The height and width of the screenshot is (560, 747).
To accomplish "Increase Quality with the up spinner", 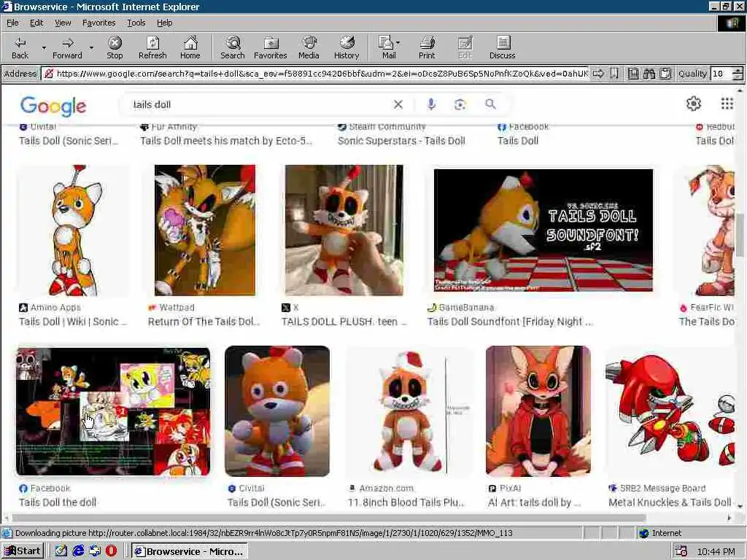I will point(738,71).
